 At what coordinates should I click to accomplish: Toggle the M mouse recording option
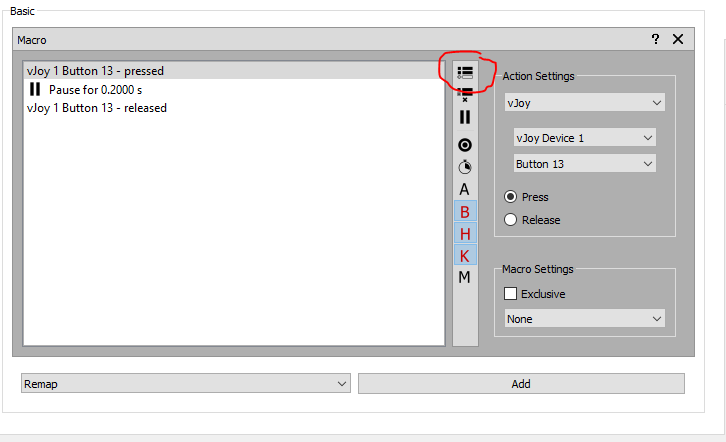(x=464, y=277)
